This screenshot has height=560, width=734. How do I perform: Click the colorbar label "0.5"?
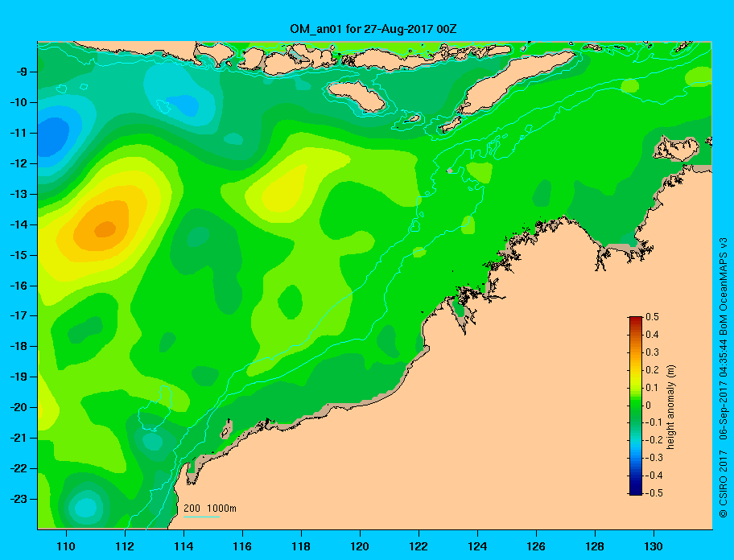point(652,317)
